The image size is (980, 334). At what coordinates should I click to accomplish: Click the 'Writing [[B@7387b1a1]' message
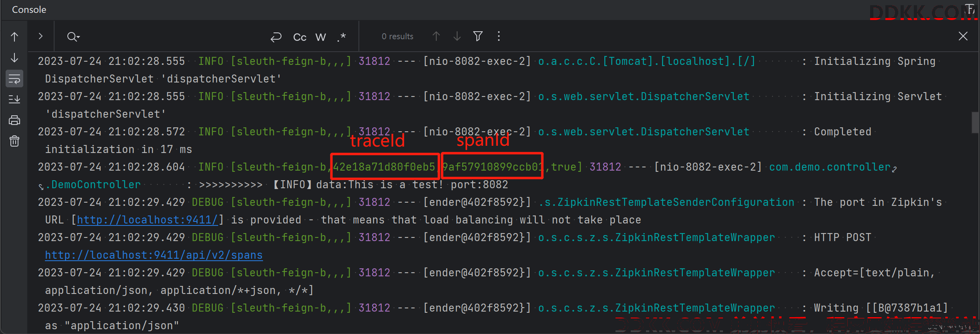[x=881, y=308]
